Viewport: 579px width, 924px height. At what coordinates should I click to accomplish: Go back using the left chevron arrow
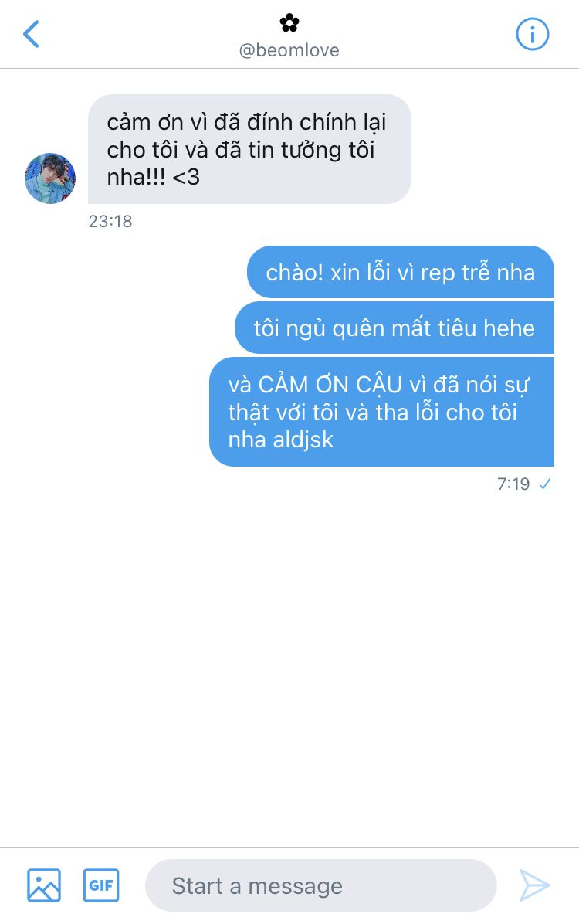click(x=31, y=34)
